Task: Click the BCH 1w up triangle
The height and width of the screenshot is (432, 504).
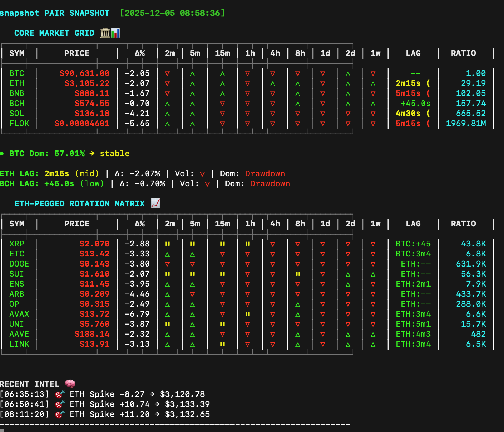Action: (x=373, y=104)
